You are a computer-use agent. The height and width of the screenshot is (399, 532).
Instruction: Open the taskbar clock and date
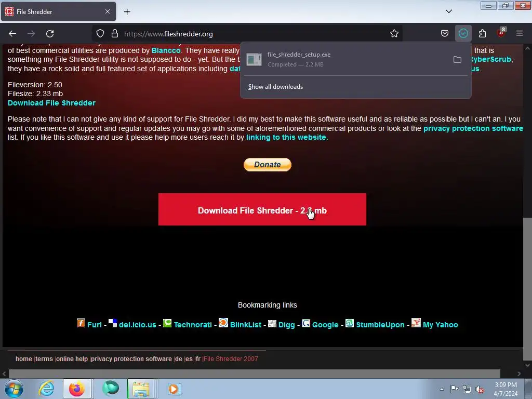click(x=506, y=389)
